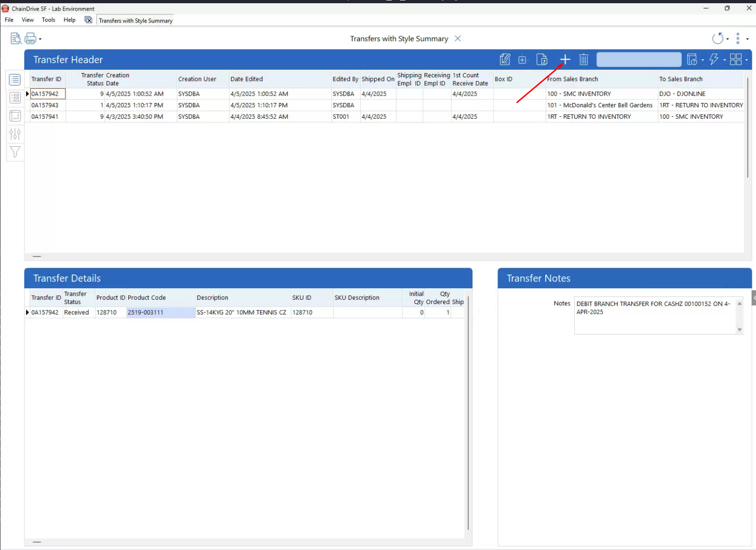
Task: Open the File menu
Action: coord(9,20)
